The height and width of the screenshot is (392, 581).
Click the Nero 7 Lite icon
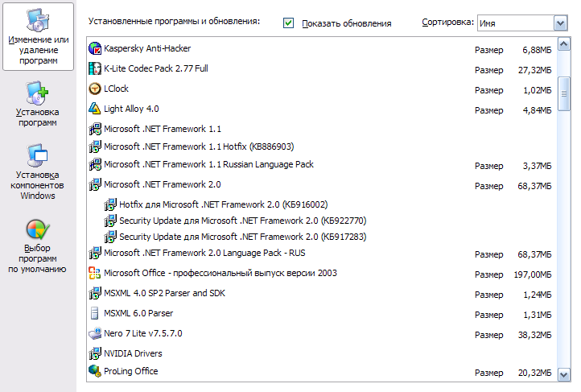tap(94, 333)
